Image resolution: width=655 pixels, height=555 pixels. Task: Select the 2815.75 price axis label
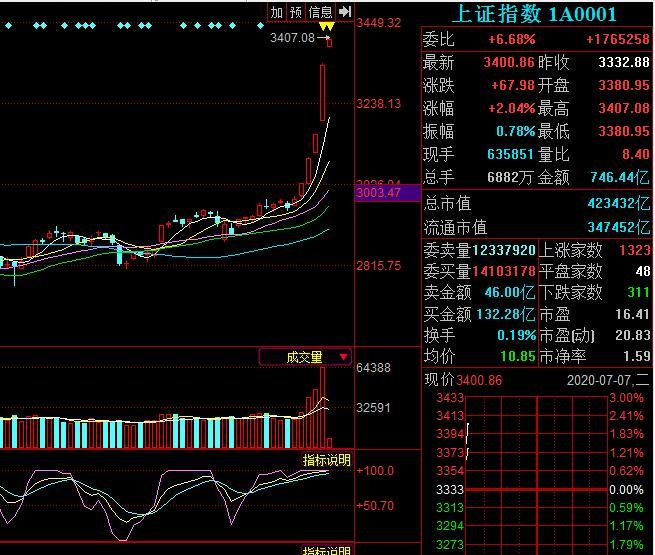[378, 266]
